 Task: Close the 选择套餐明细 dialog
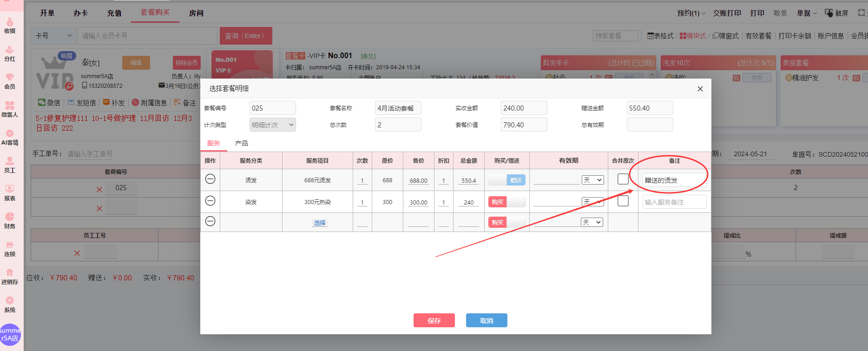point(700,89)
